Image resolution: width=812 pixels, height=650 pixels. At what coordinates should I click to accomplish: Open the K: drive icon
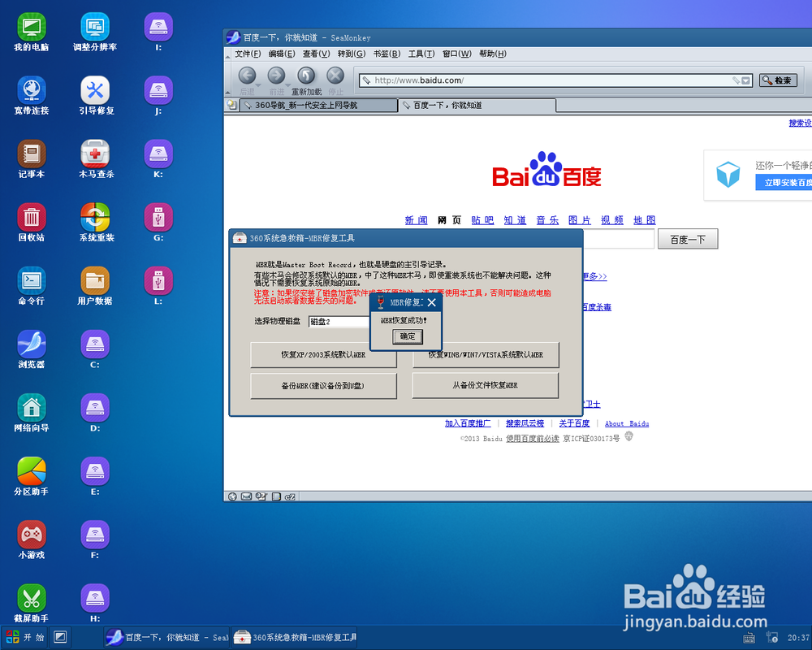pos(158,158)
